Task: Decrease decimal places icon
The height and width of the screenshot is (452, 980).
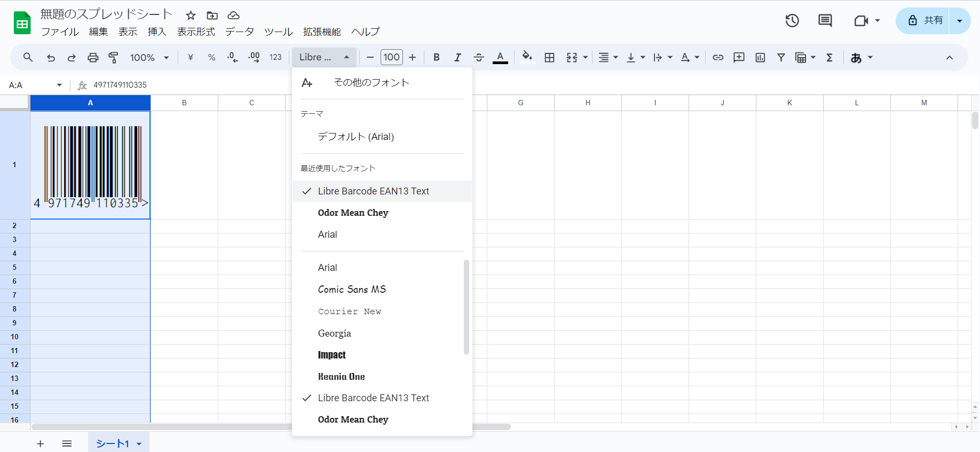Action: point(233,57)
